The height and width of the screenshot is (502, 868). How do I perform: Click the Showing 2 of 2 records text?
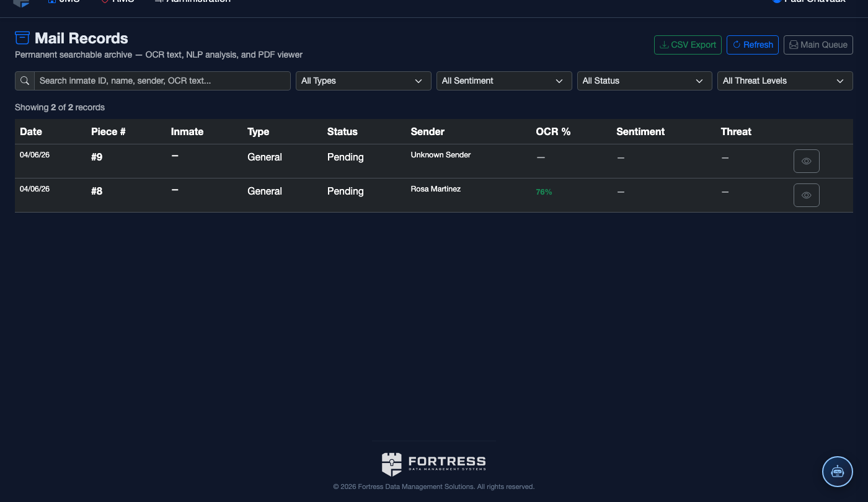(60, 107)
